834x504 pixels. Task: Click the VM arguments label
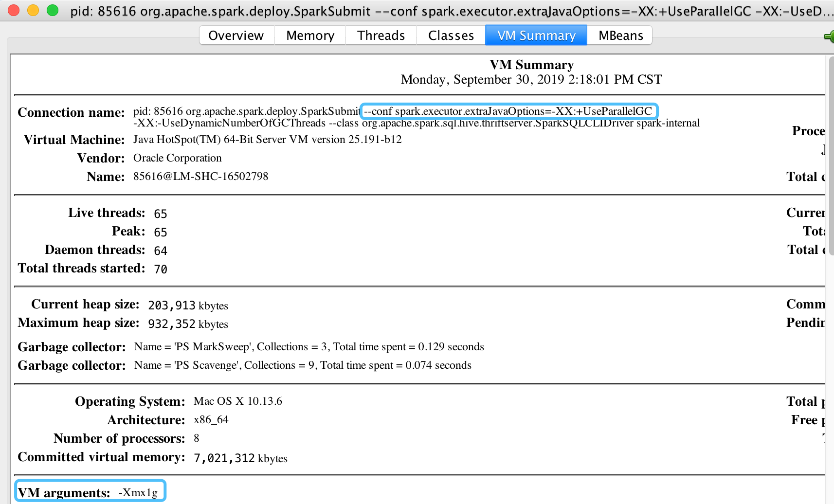pyautogui.click(x=64, y=493)
